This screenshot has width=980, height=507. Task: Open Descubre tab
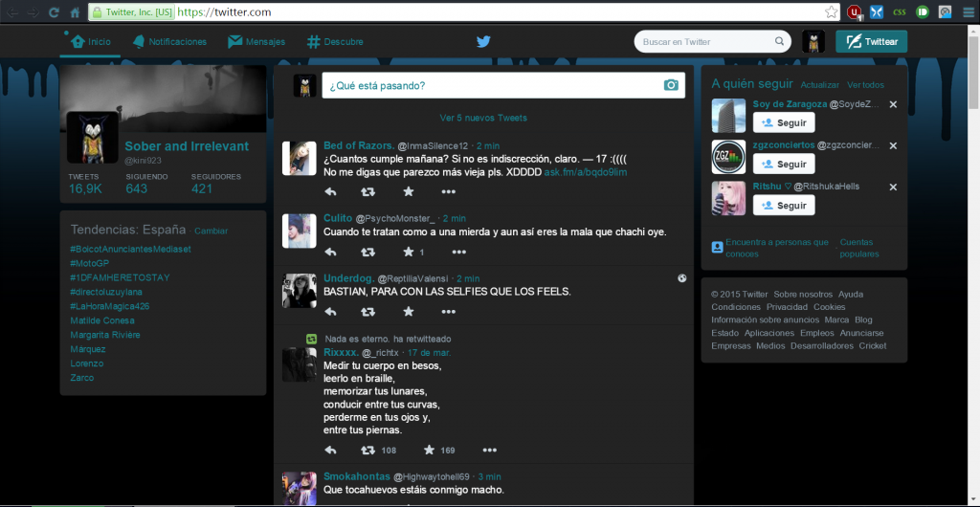(x=335, y=42)
